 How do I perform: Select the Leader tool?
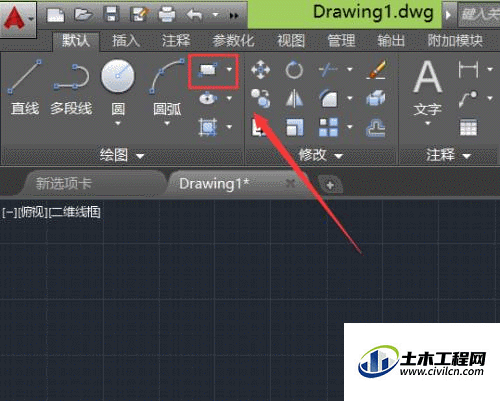point(468,99)
